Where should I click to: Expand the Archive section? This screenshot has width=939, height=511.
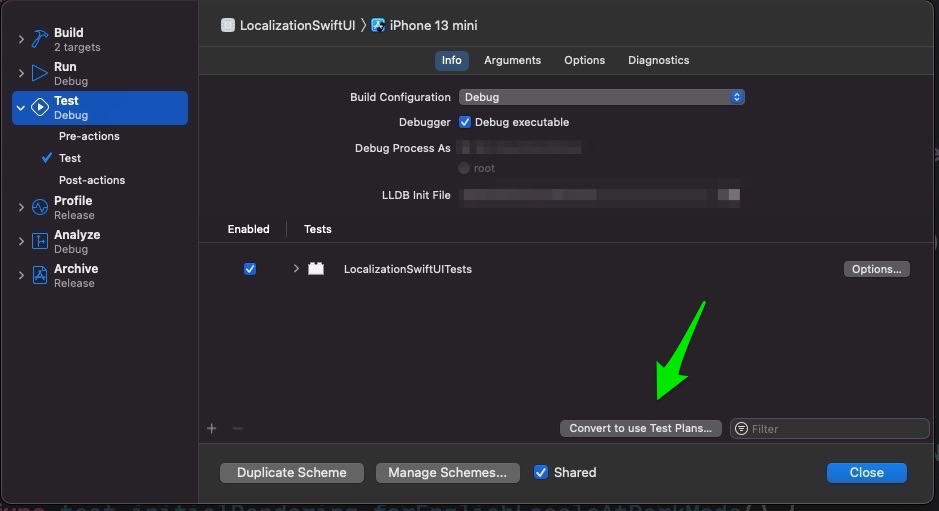21,276
